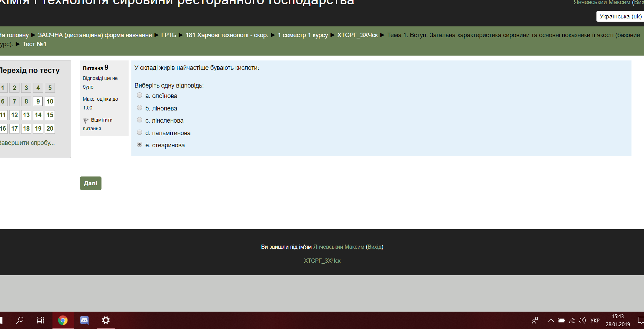Choose answer d. пальмітинова

click(x=140, y=132)
